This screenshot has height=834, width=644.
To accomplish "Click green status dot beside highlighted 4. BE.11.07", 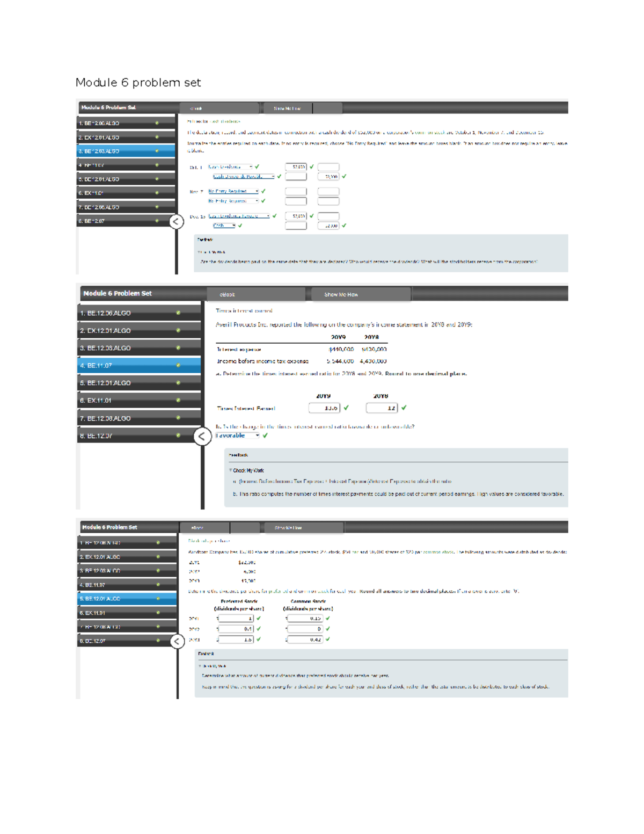I will point(178,365).
